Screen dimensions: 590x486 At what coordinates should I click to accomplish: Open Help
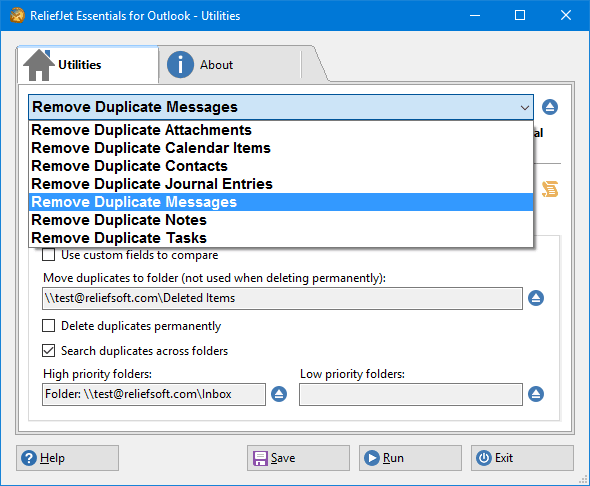point(67,458)
